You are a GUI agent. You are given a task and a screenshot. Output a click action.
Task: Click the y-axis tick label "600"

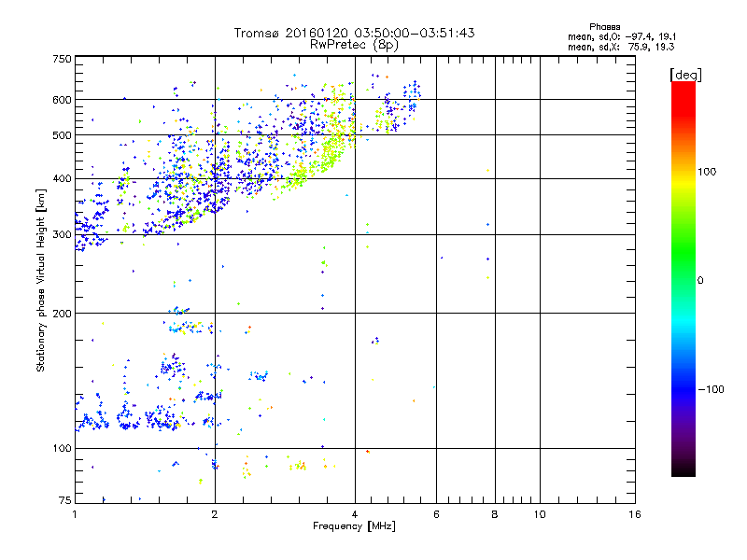(x=62, y=100)
